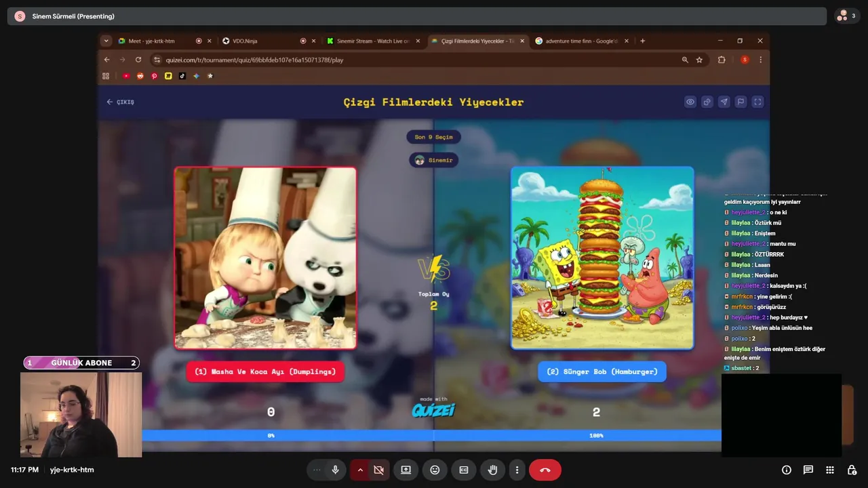Reload the quizei page

pos(138,60)
